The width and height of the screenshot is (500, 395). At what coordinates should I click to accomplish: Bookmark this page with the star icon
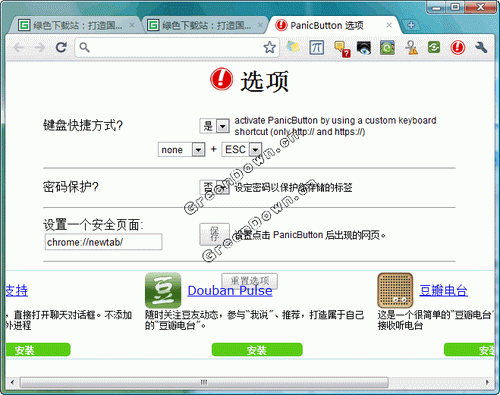tap(269, 47)
